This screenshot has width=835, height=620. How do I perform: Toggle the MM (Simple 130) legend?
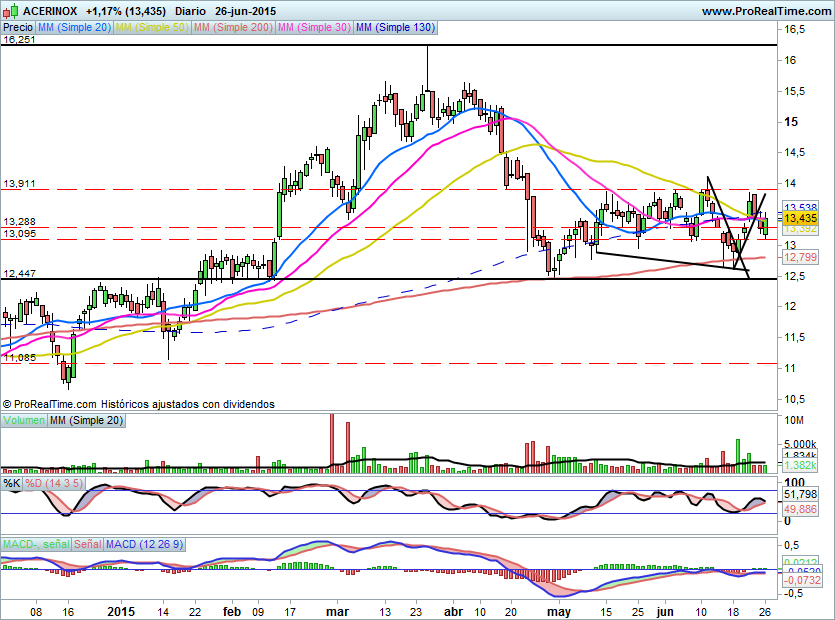396,27
